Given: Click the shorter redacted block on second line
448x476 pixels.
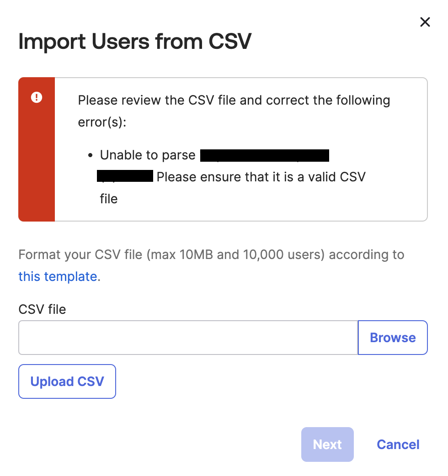Looking at the screenshot, I should tap(125, 176).
